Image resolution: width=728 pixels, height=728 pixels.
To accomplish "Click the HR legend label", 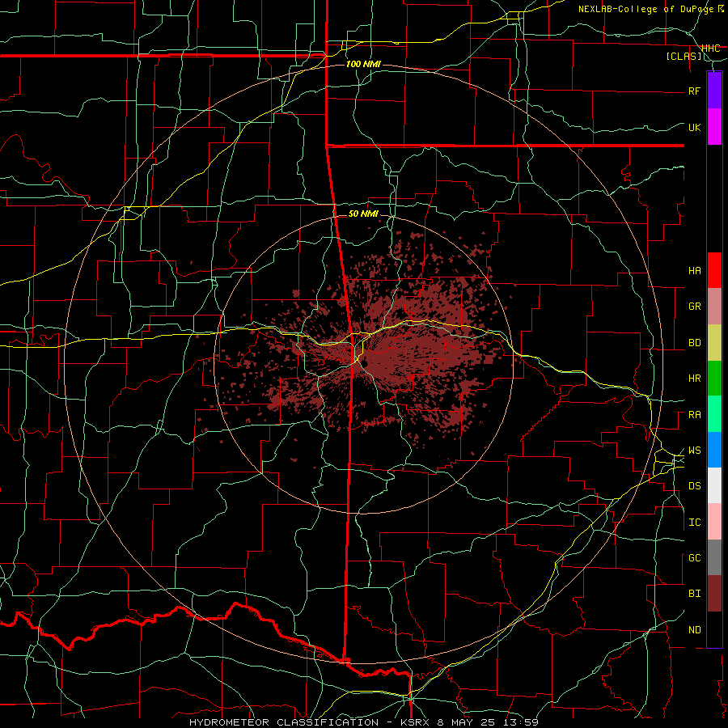I will coord(694,379).
